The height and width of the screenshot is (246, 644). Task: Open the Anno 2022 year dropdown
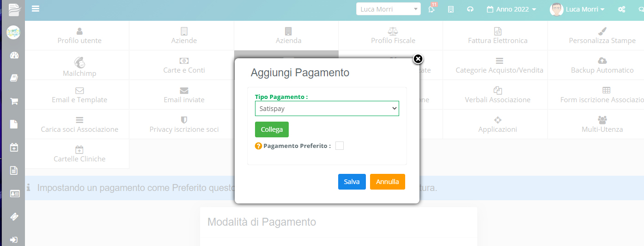(x=512, y=9)
